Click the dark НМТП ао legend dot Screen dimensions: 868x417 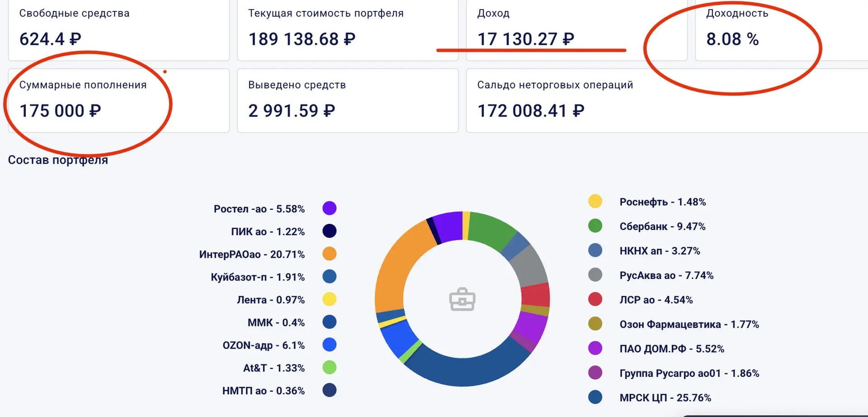(330, 390)
